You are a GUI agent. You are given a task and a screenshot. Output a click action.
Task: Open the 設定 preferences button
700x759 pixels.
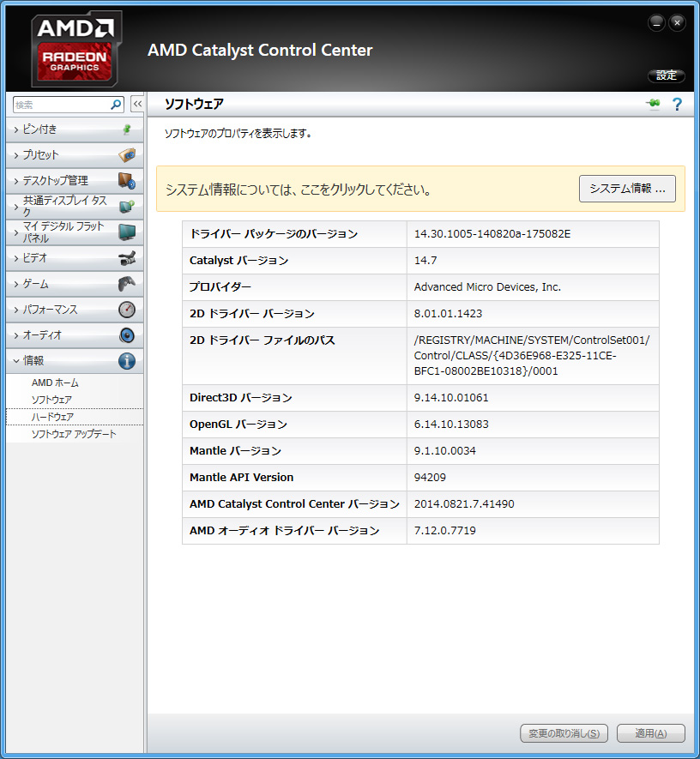(x=666, y=75)
